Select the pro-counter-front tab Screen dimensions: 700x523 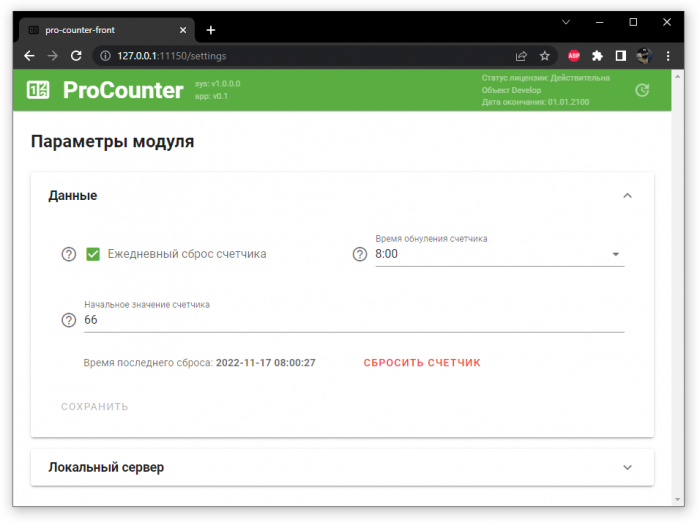click(106, 30)
